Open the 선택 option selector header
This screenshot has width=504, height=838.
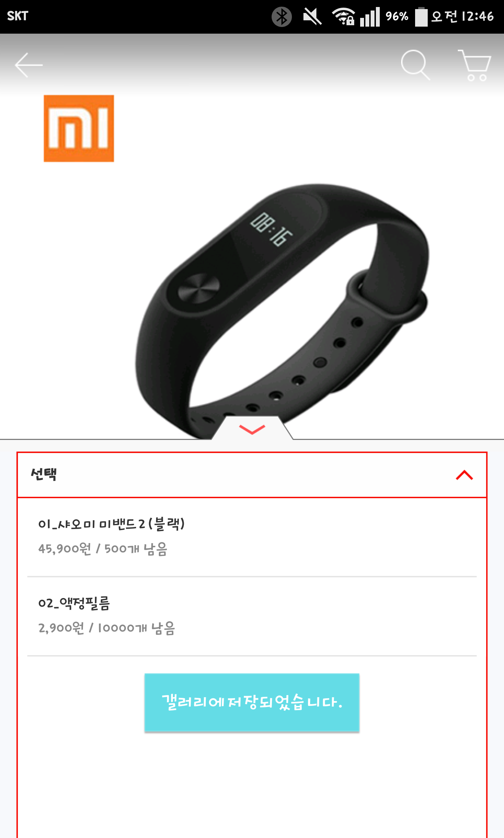[x=252, y=475]
